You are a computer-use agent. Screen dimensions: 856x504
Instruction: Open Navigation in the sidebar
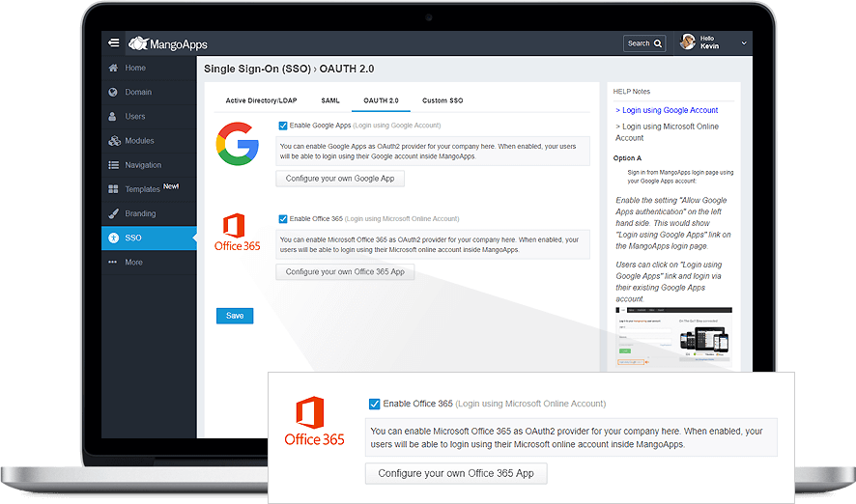pyautogui.click(x=149, y=165)
